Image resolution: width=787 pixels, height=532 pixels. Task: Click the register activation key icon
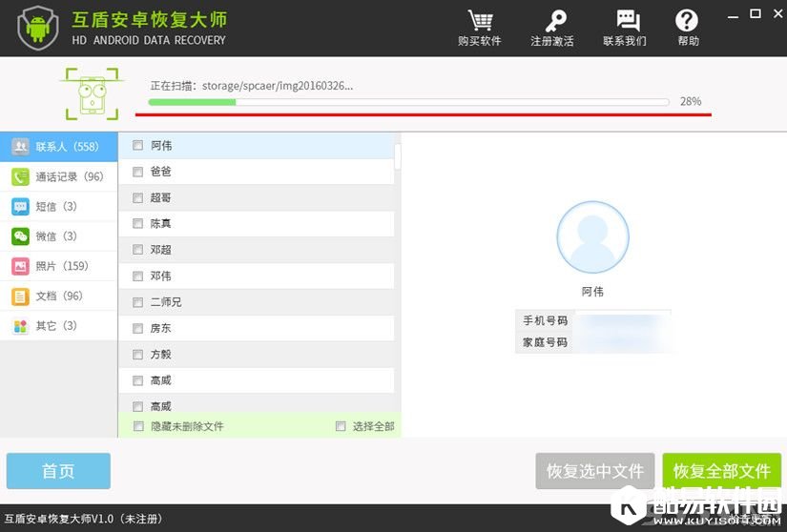click(x=554, y=21)
